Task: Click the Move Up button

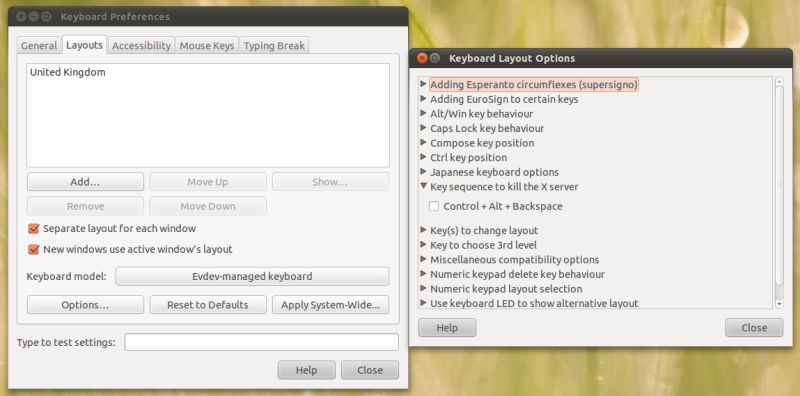Action: coord(208,182)
